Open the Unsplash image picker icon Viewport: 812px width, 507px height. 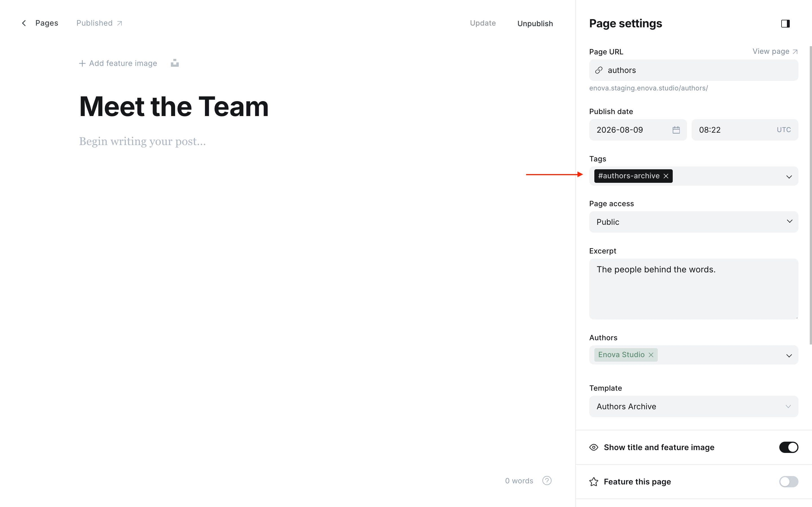175,63
